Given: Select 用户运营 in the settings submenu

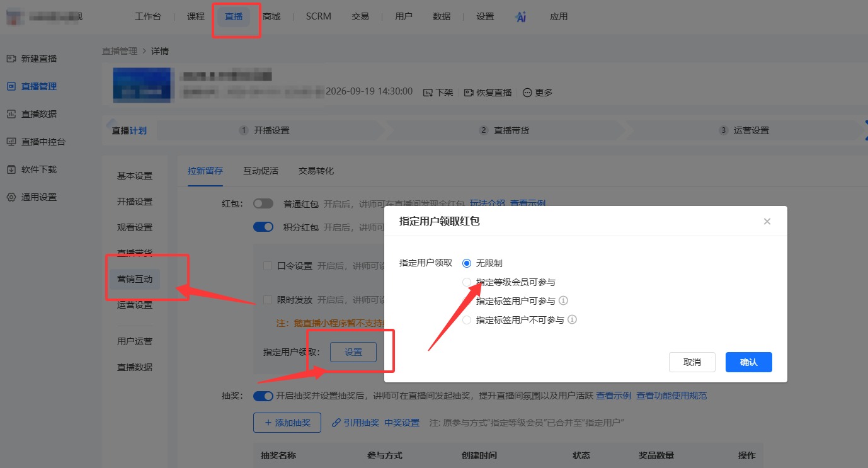Looking at the screenshot, I should tap(135, 341).
